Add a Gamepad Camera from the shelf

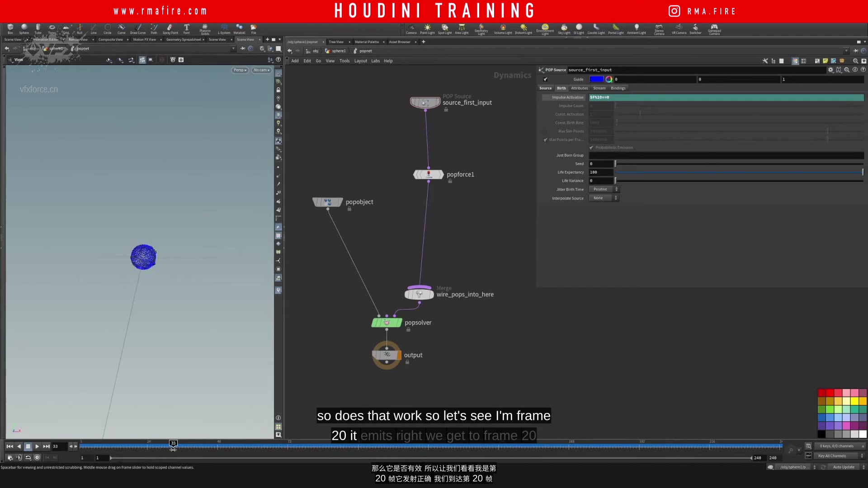click(714, 30)
